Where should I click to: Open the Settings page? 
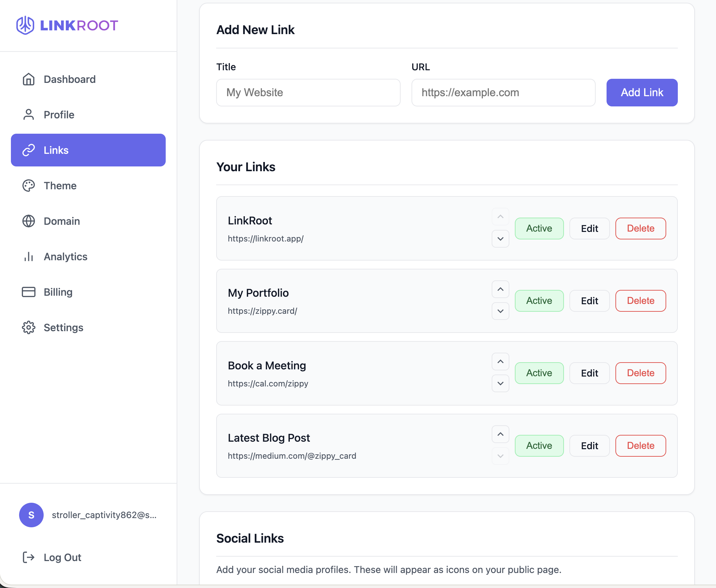[x=88, y=327]
